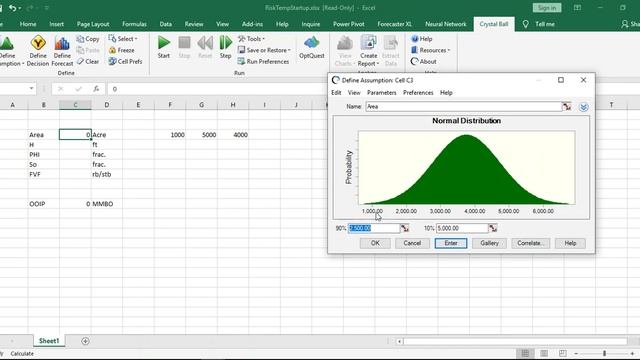Click the Extract Data icon
The image size is (640, 360).
pos(391,51)
